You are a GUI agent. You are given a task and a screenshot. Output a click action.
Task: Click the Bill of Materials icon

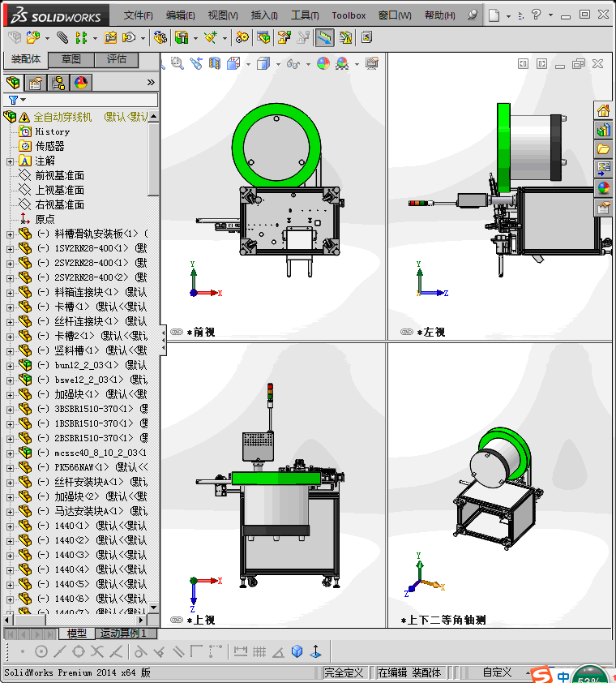coord(263,38)
